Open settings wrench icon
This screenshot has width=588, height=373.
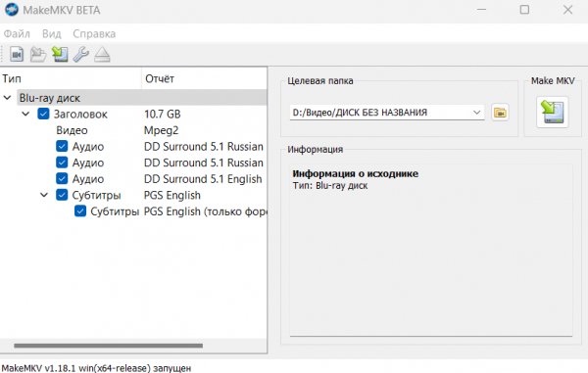pos(81,55)
